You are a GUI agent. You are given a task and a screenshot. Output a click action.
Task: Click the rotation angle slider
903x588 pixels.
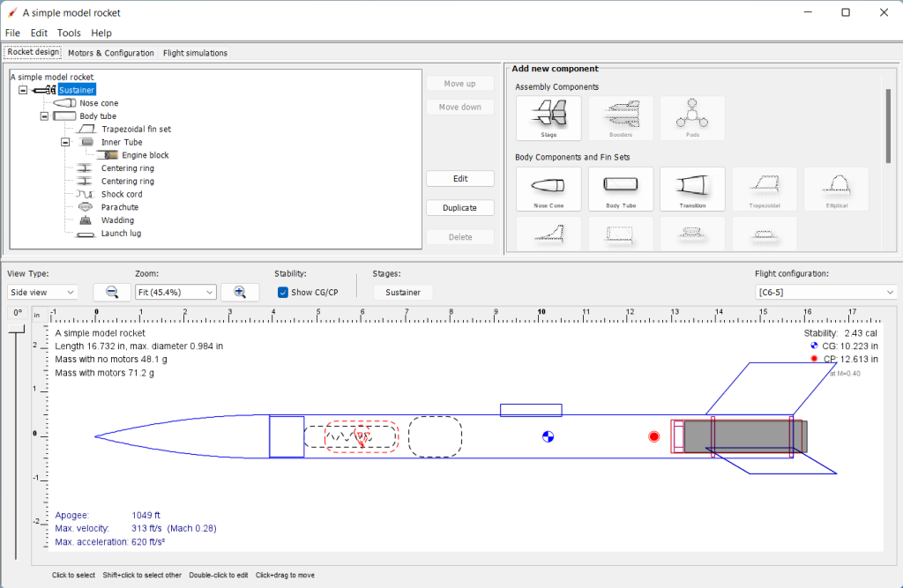coord(17,331)
